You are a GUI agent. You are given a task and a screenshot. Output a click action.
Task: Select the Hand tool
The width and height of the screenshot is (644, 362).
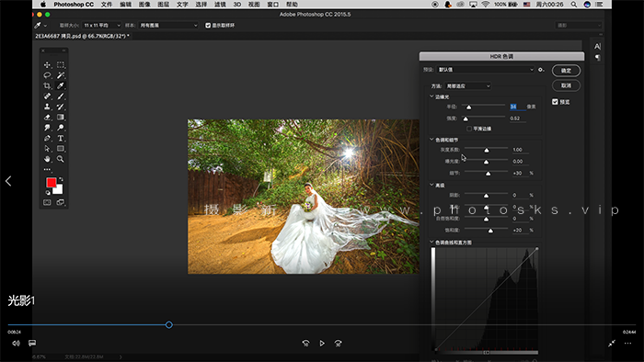pyautogui.click(x=47, y=159)
